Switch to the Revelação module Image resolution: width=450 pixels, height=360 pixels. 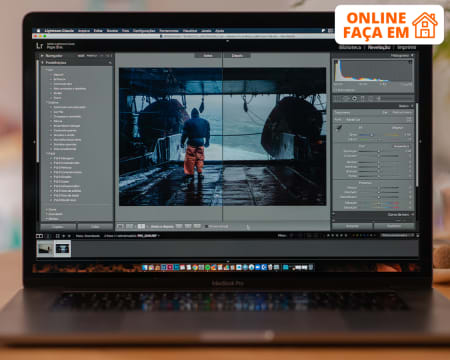tap(379, 47)
